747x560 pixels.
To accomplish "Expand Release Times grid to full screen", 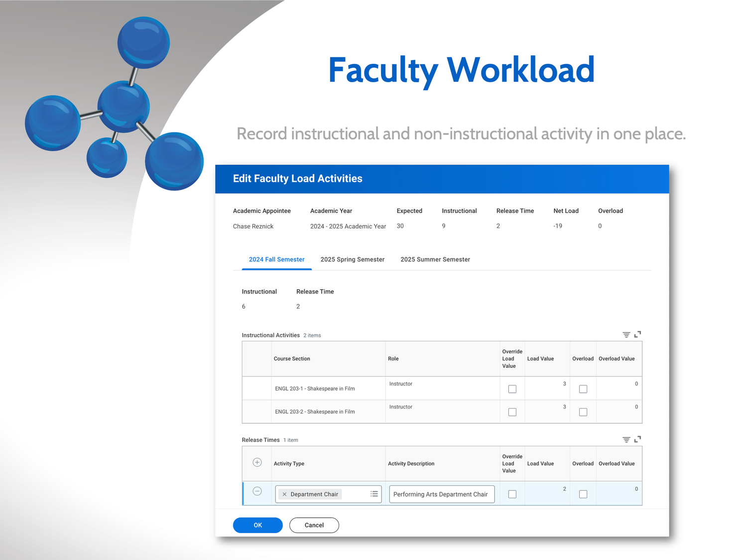I will coord(638,440).
